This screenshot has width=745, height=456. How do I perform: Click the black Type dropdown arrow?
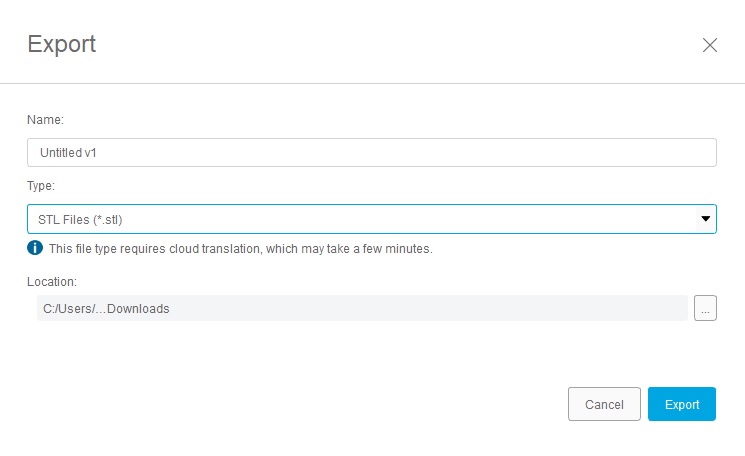click(705, 218)
